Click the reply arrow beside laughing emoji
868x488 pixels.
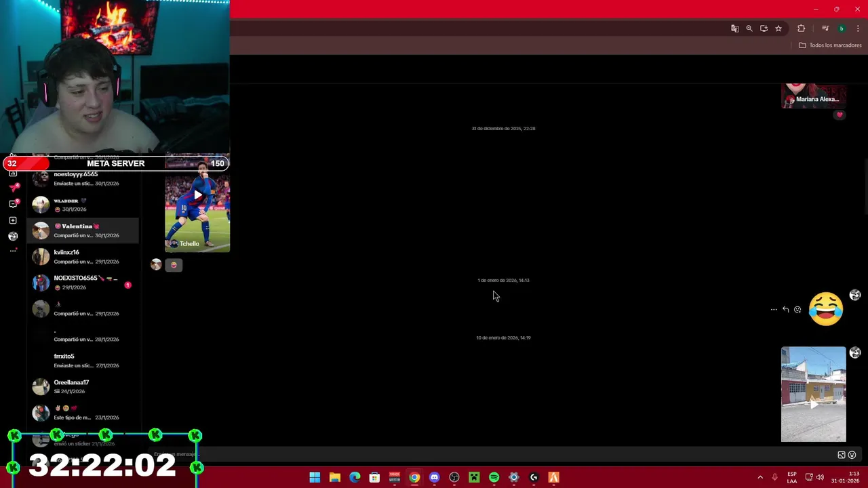coord(785,310)
